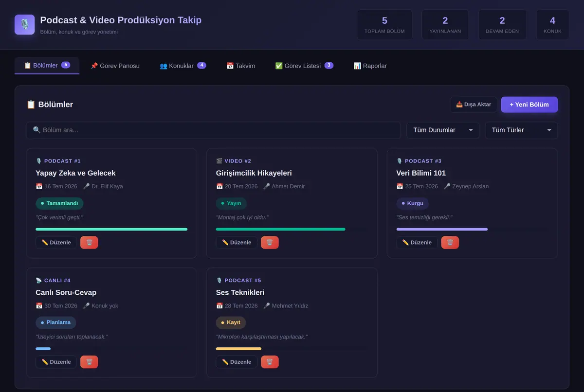Click the PODCAST #5 label

point(243,281)
